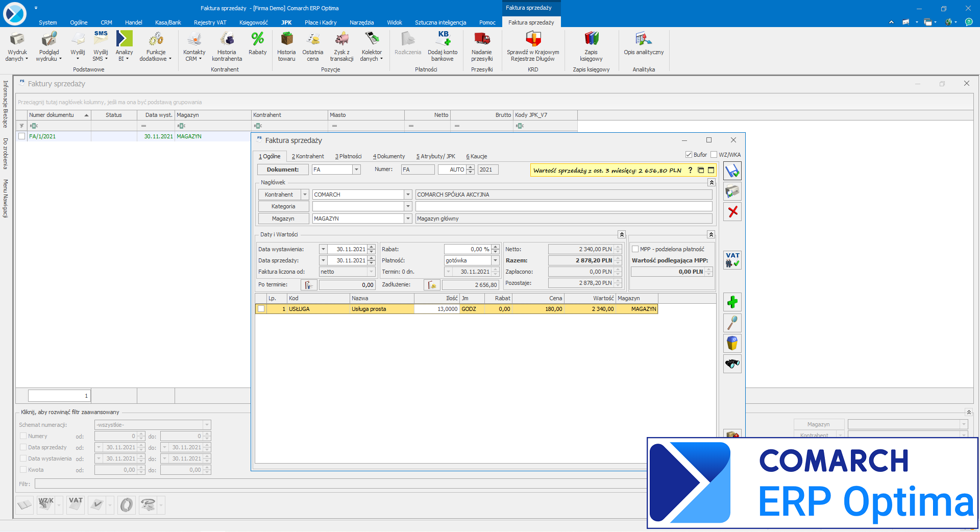Open Informacje Bieżące side panel
980x532 pixels.
(6, 104)
